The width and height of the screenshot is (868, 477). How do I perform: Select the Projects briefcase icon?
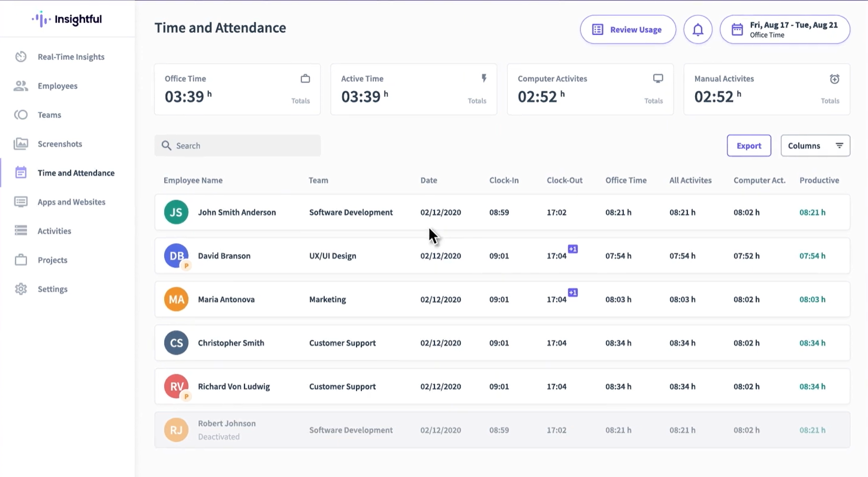[x=21, y=260]
